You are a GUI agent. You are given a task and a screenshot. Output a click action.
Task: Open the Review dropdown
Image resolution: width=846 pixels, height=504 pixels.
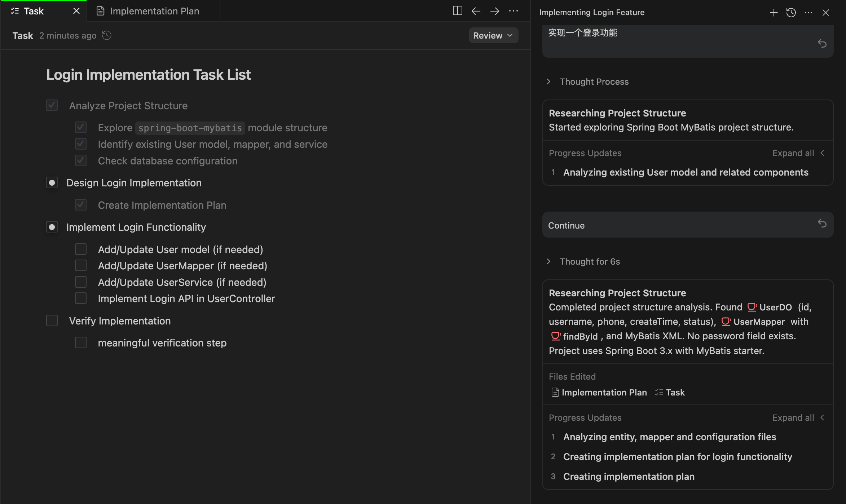[493, 35]
